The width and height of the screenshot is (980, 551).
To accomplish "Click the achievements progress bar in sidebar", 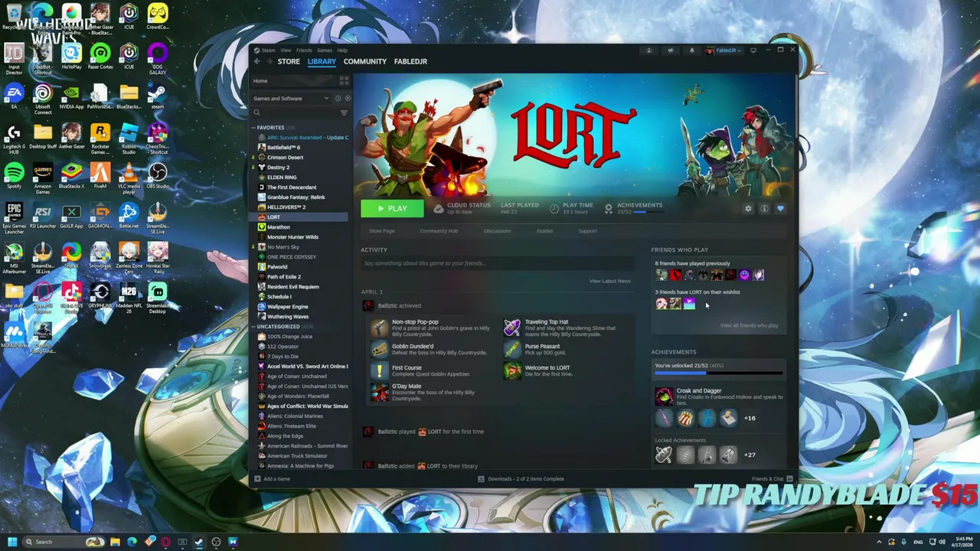I will pos(719,373).
